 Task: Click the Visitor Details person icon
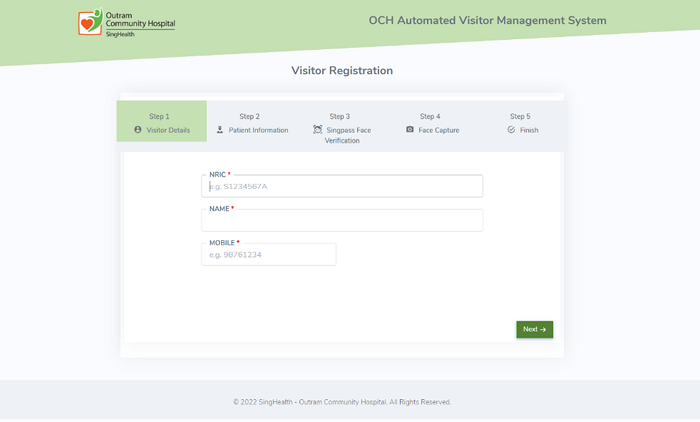138,130
